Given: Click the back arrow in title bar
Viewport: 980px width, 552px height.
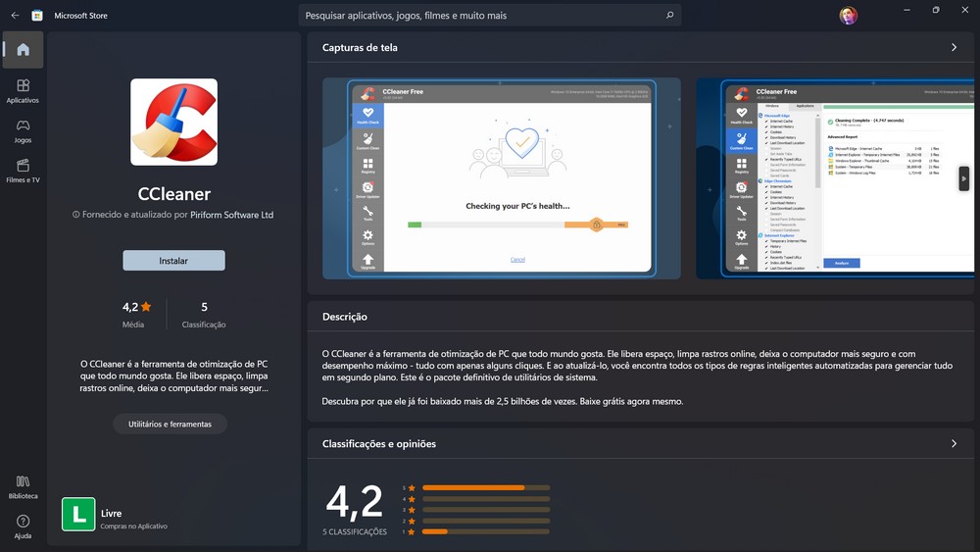Looking at the screenshot, I should coord(15,16).
